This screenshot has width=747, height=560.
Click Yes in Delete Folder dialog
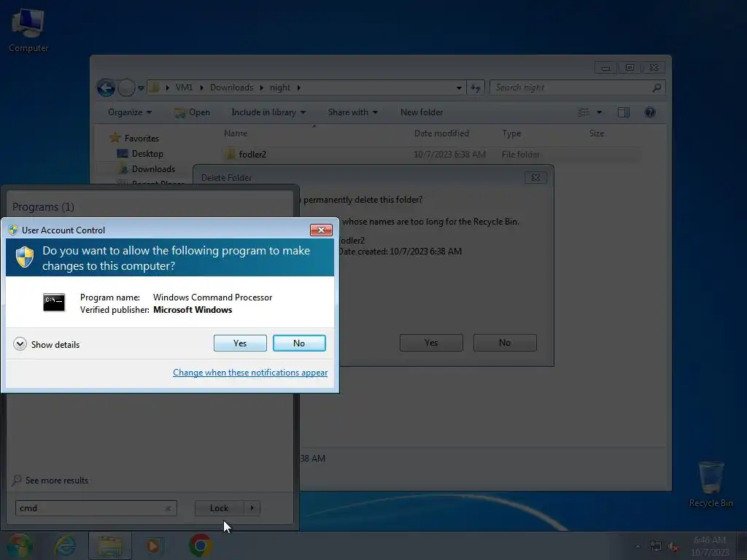tap(431, 343)
